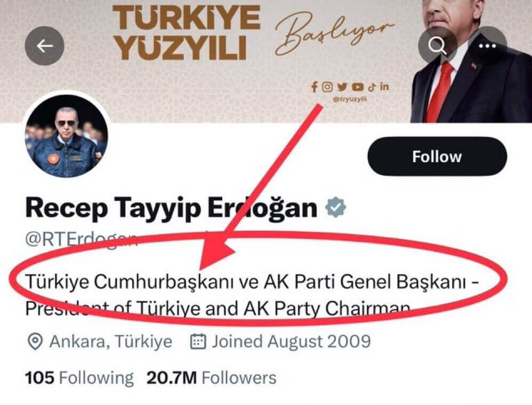Click the location pin icon
This screenshot has height=405, width=532.
pyautogui.click(x=35, y=342)
